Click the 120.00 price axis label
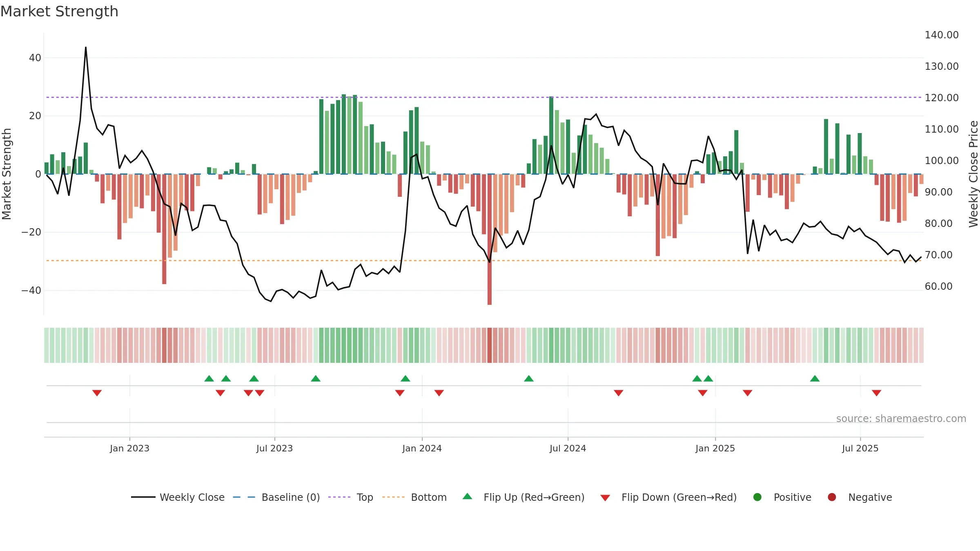Screen dimensions: 980x551 pos(942,98)
